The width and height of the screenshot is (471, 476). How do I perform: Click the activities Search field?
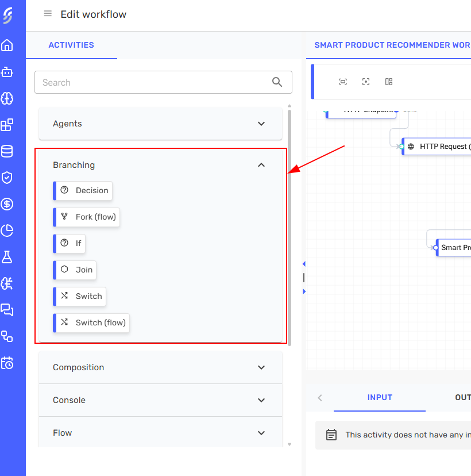coord(152,82)
